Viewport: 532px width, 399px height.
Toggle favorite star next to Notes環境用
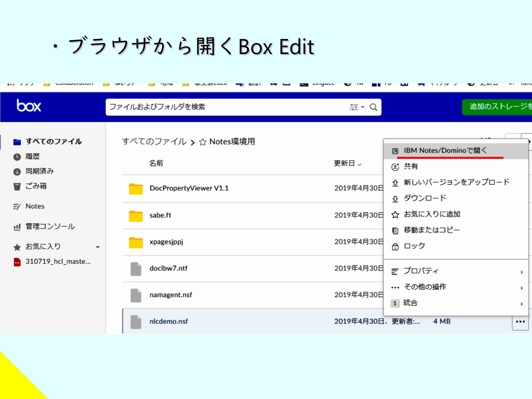(203, 142)
